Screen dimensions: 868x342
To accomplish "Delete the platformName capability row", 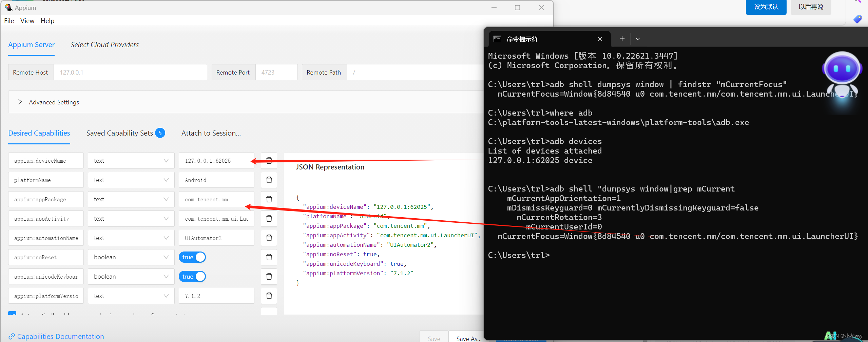I will tap(269, 180).
